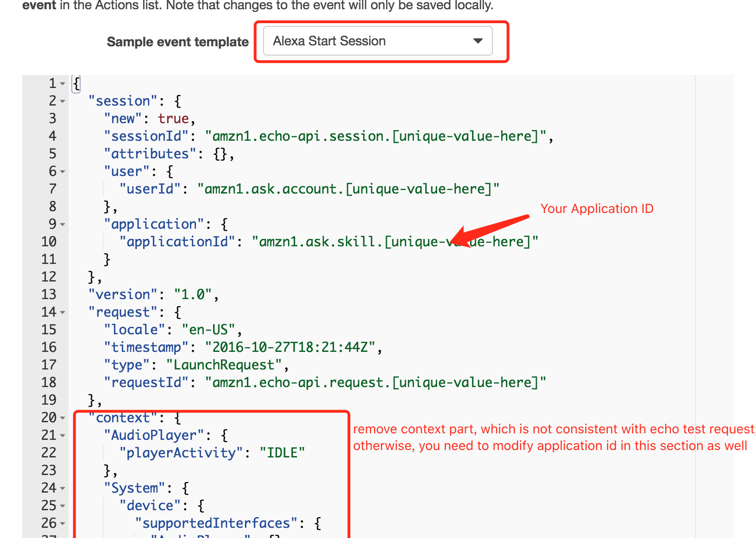The image size is (756, 538).
Task: Click the locale value "en-US"
Action: tap(208, 330)
